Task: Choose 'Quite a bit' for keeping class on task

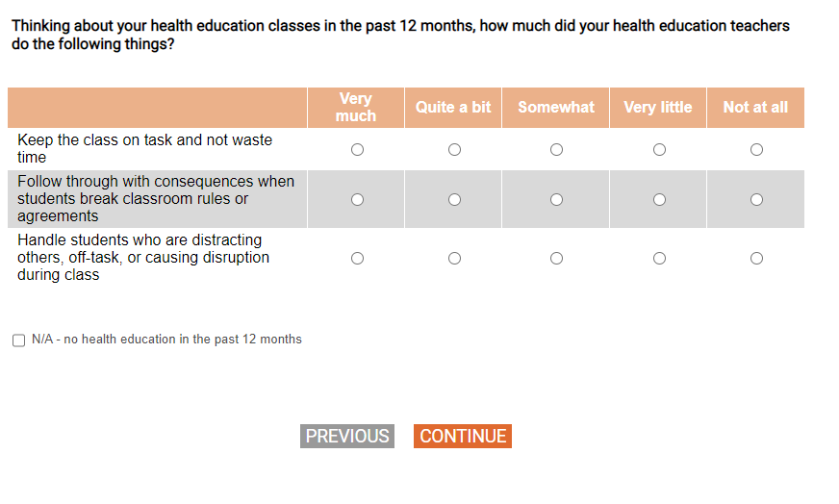Action: tap(454, 150)
